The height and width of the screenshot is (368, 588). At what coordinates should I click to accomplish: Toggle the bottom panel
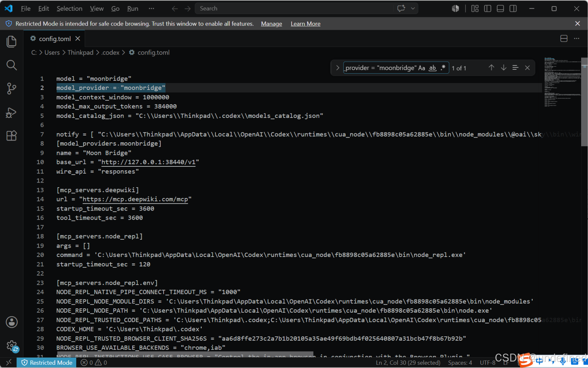[x=500, y=9]
